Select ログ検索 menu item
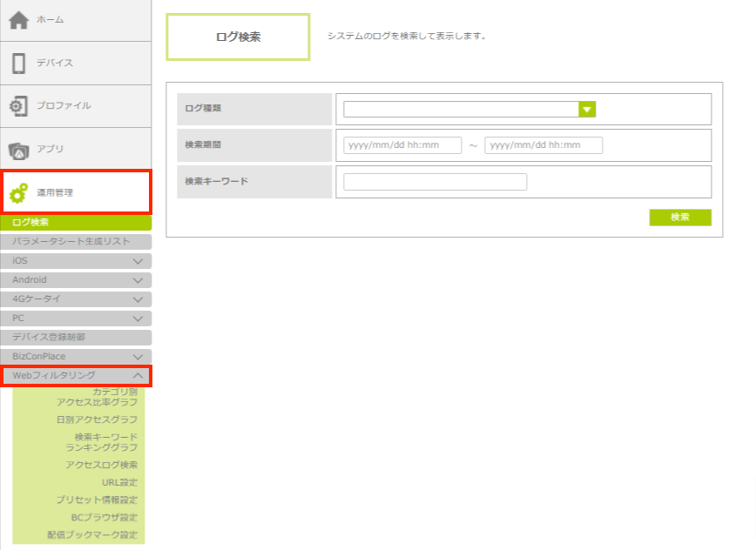Image resolution: width=756 pixels, height=550 pixels. pos(76,223)
